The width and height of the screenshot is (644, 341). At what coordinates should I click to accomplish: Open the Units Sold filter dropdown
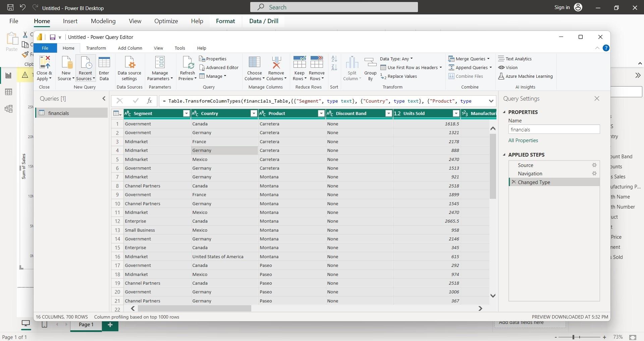click(x=456, y=113)
